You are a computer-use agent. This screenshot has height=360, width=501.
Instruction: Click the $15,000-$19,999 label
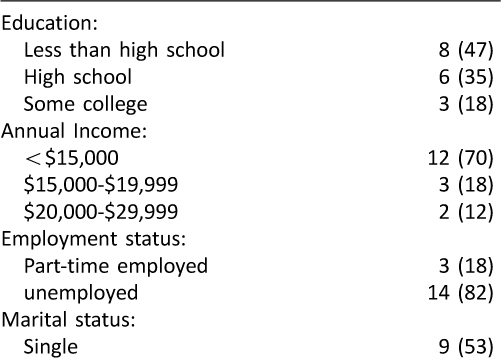tap(101, 185)
